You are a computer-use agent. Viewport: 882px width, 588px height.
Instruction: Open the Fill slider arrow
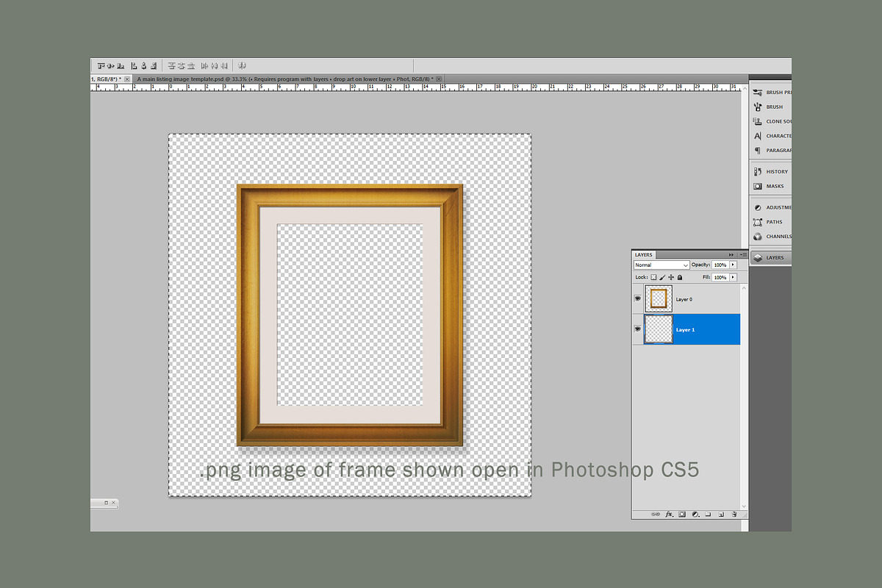pos(733,277)
